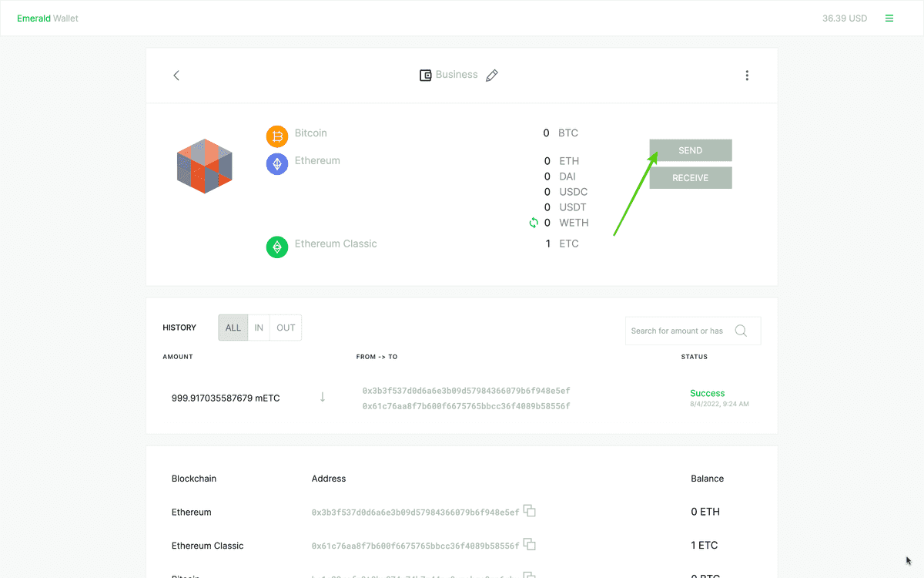This screenshot has width=924, height=578.
Task: Focus the search for amount or hash field
Action: click(678, 331)
